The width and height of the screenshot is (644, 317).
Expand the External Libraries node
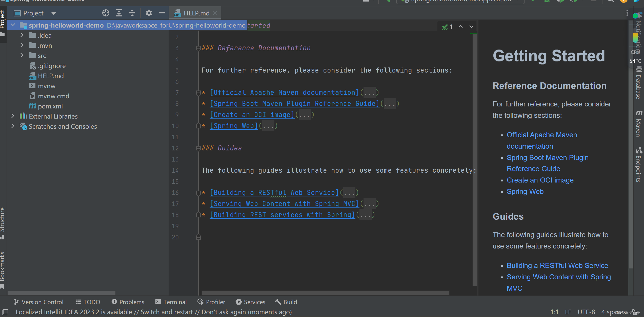point(13,116)
